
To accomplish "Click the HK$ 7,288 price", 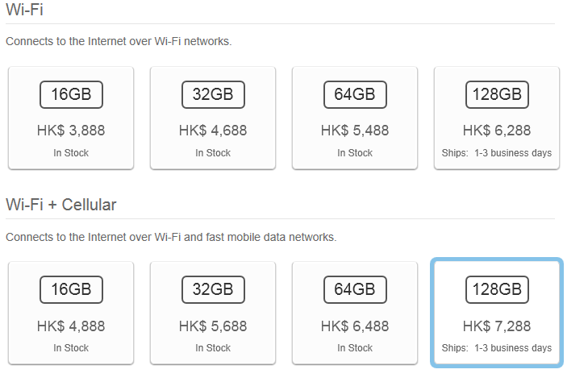I will [x=497, y=326].
